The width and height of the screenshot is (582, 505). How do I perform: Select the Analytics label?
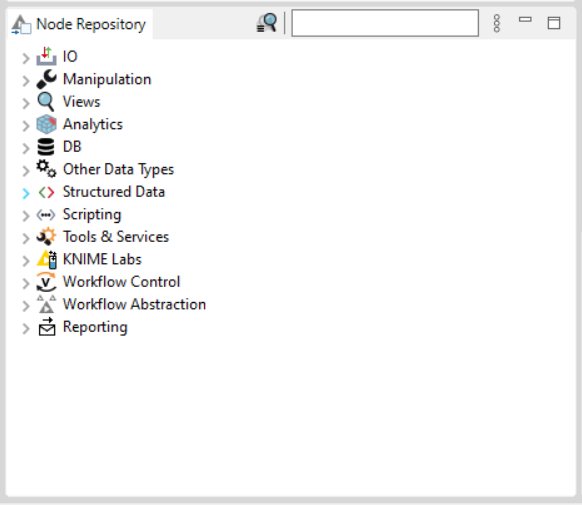[x=93, y=124]
